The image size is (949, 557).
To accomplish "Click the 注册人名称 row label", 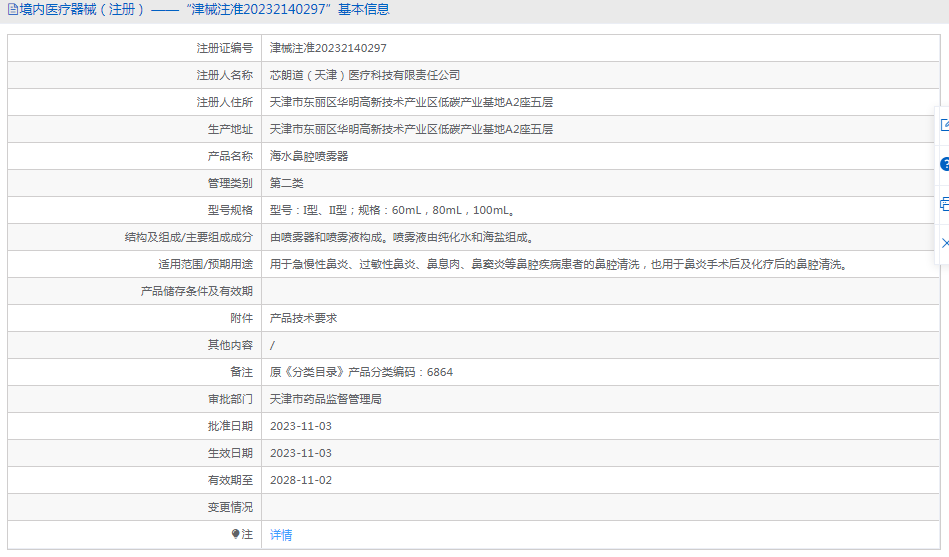I will [225, 75].
